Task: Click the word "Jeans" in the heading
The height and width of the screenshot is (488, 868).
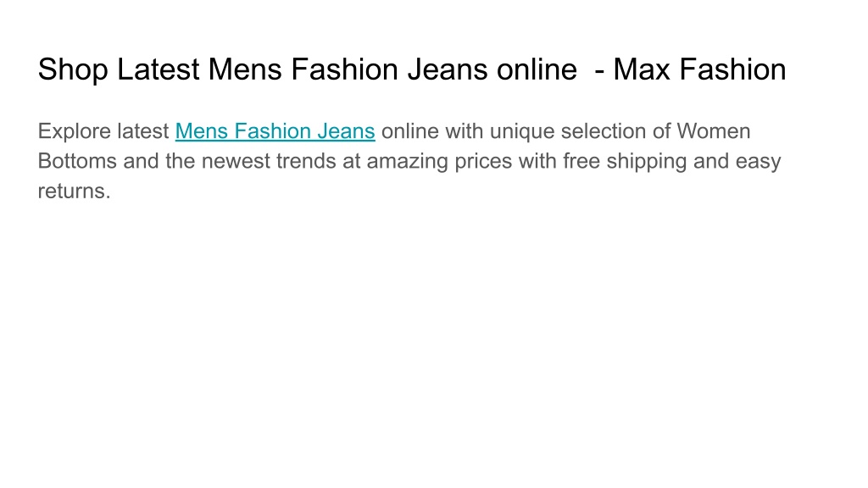Action: pos(448,69)
